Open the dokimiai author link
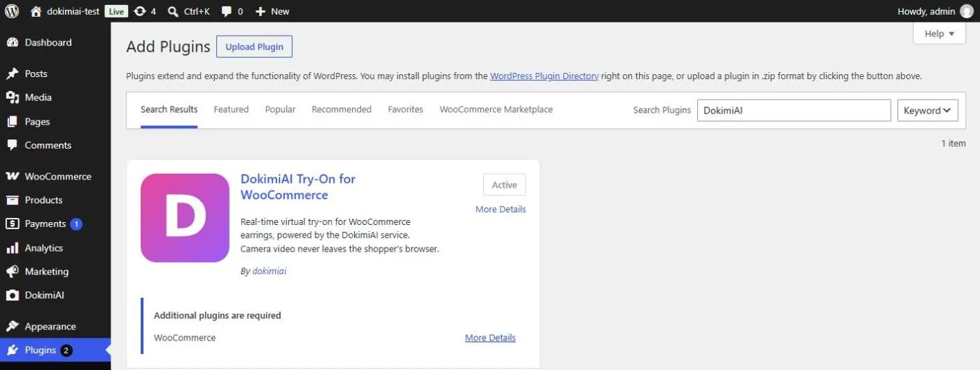This screenshot has height=370, width=980. tap(269, 271)
